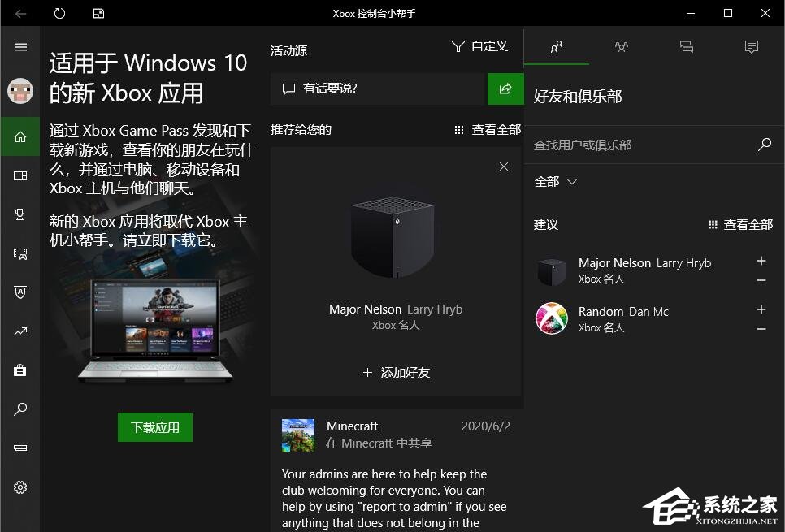The width and height of the screenshot is (785, 532).
Task: Open Trending arrow icon in sidebar
Action: tap(20, 331)
